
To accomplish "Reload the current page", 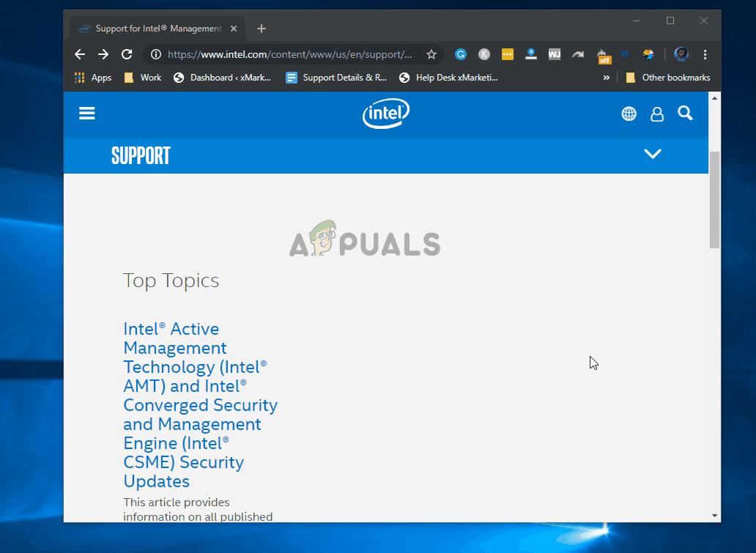I will tap(127, 54).
